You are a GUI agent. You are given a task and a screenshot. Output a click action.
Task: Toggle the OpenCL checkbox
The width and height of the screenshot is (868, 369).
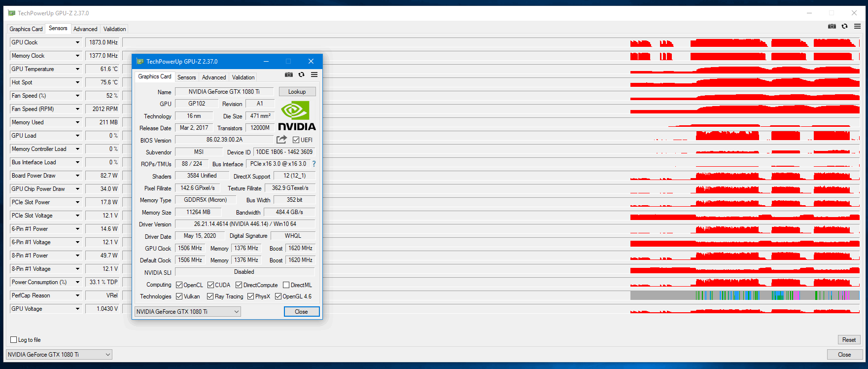click(x=179, y=285)
